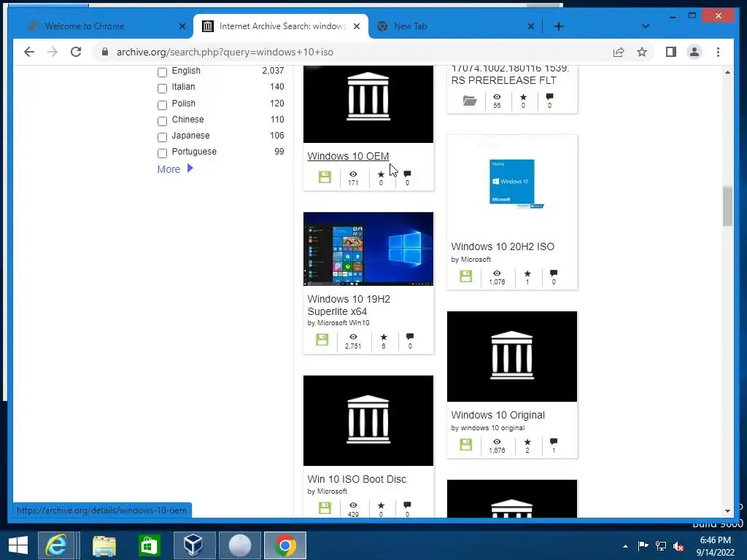Check the Japanese language filter
The height and width of the screenshot is (560, 747).
pyautogui.click(x=162, y=136)
